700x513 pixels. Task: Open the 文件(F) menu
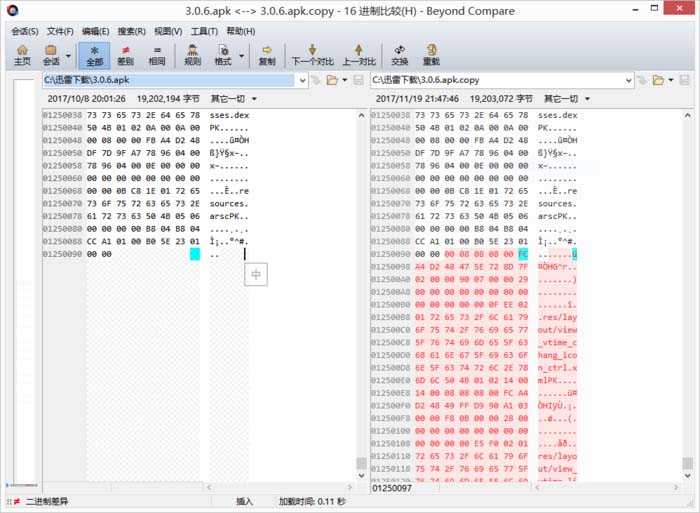point(60,31)
